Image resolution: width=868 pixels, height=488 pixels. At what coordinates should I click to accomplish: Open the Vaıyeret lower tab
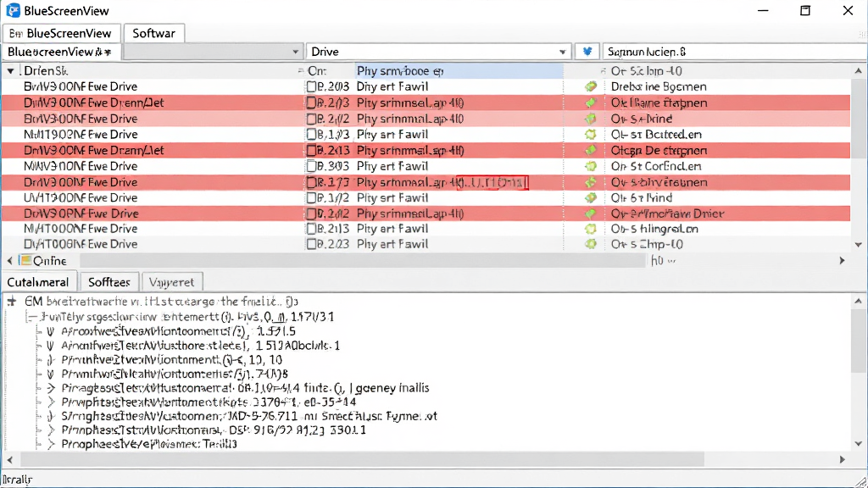point(172,282)
